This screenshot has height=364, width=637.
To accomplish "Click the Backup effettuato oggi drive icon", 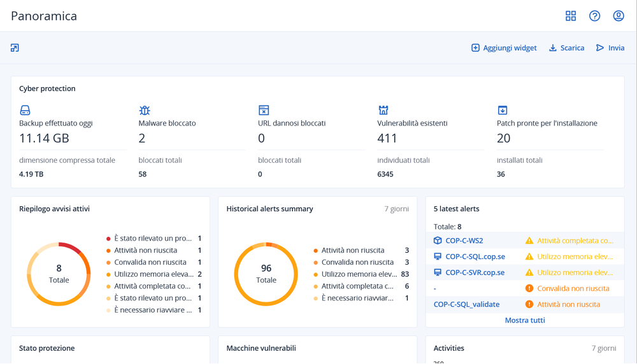I will tap(25, 110).
